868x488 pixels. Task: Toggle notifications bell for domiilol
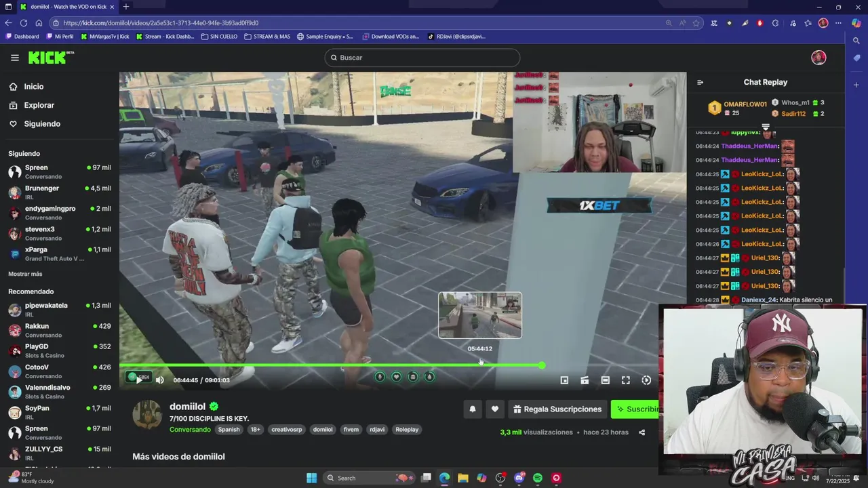pyautogui.click(x=473, y=409)
